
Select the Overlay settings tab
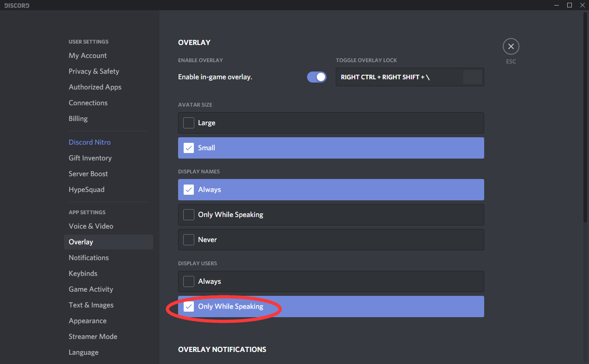(x=109, y=242)
